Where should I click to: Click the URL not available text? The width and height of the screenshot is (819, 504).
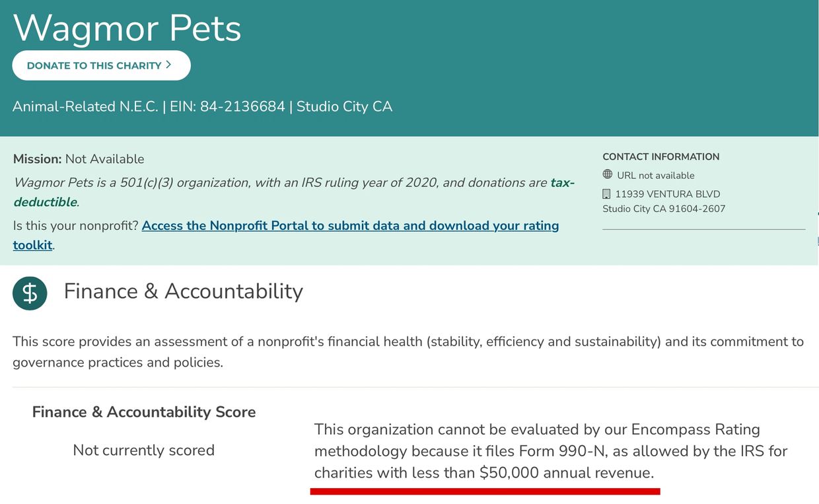point(655,175)
